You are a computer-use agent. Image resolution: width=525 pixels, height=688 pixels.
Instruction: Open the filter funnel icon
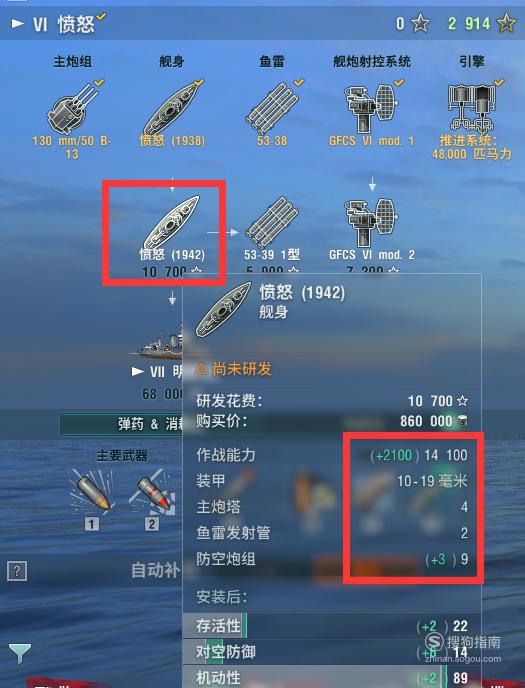[x=20, y=654]
